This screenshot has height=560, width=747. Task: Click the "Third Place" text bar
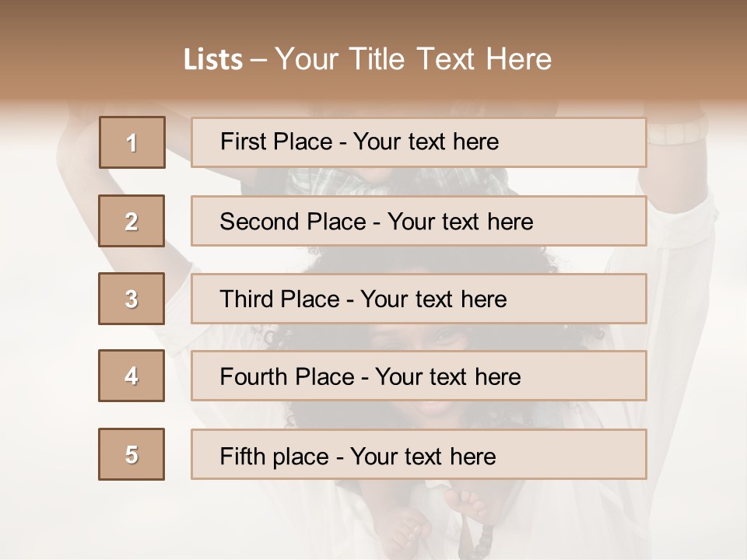click(419, 299)
